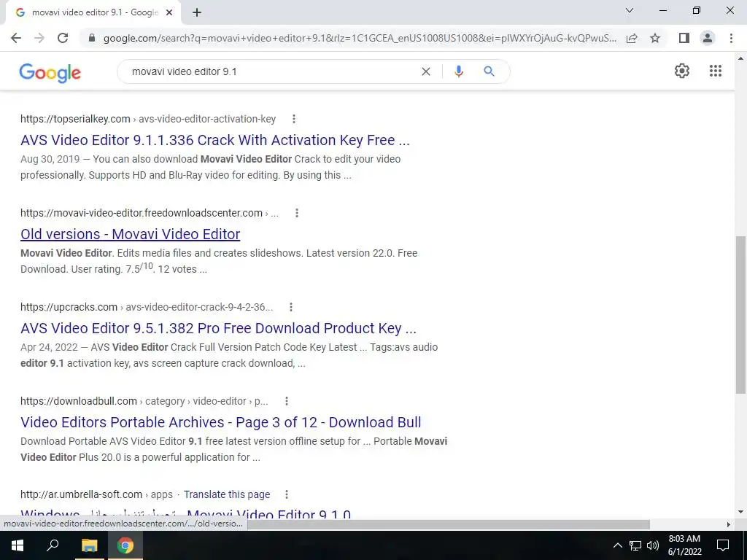Click the downloadbull.com result URL
Viewport: 747px width, 560px height.
pyautogui.click(x=144, y=401)
